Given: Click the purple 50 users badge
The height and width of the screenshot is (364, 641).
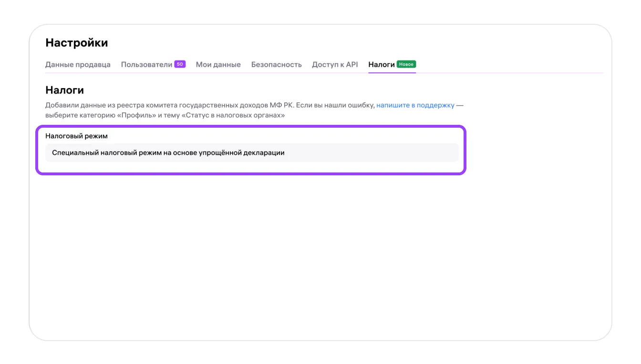Looking at the screenshot, I should pyautogui.click(x=180, y=64).
